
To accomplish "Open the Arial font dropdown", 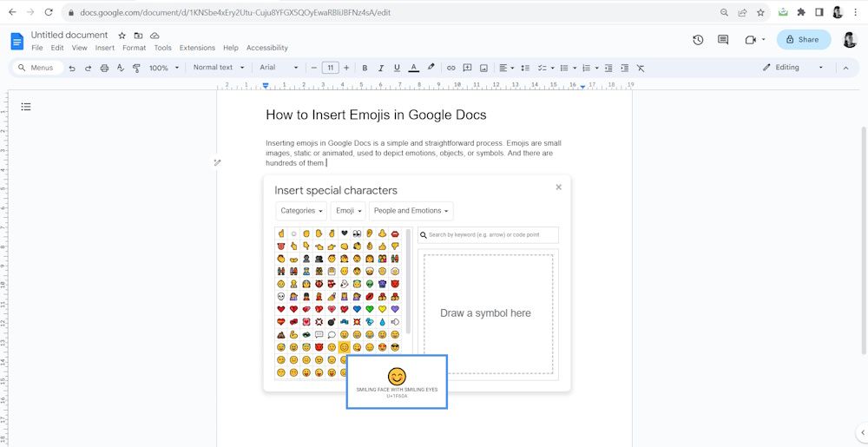I will [279, 68].
